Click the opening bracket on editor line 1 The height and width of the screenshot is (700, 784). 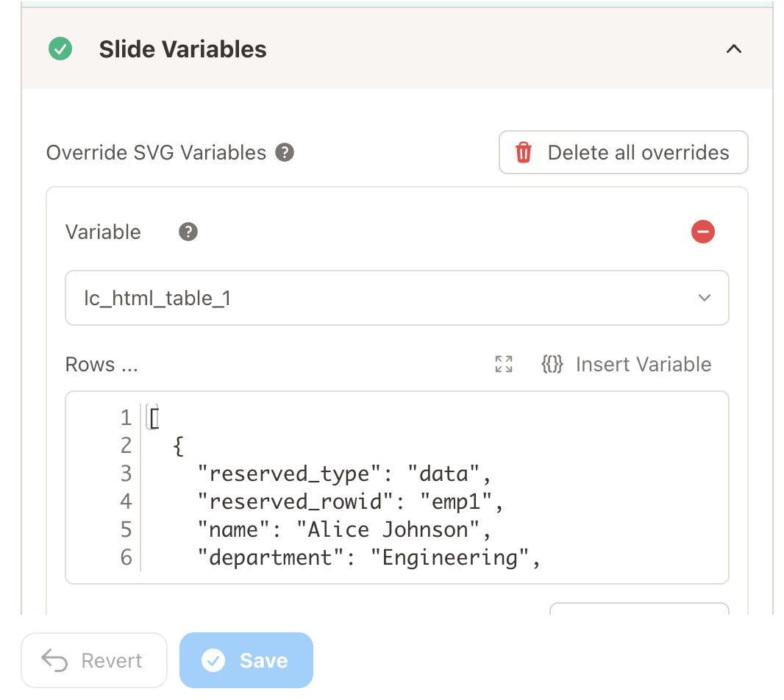coord(154,418)
